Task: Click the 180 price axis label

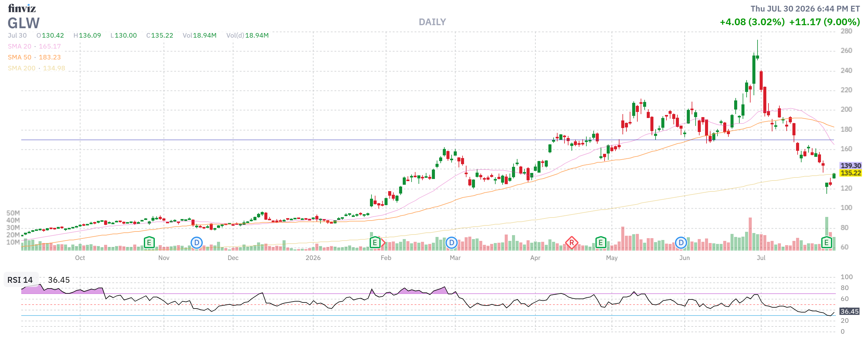Action: 846,129
